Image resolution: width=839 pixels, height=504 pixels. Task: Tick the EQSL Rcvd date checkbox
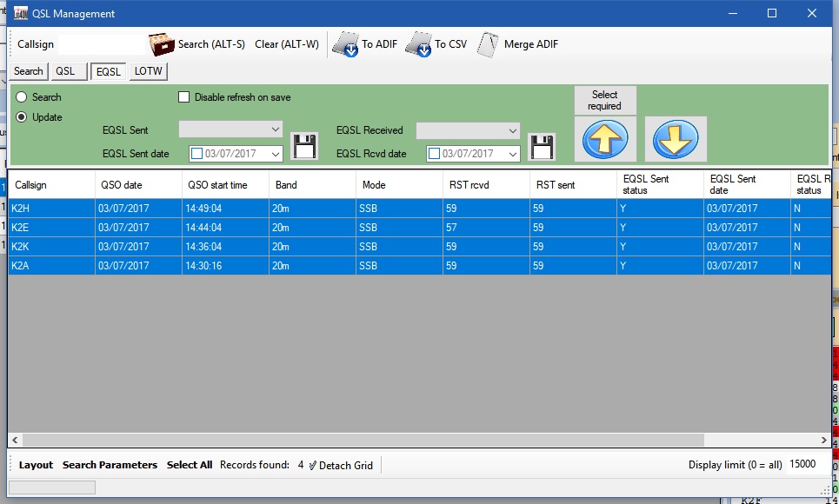(435, 154)
